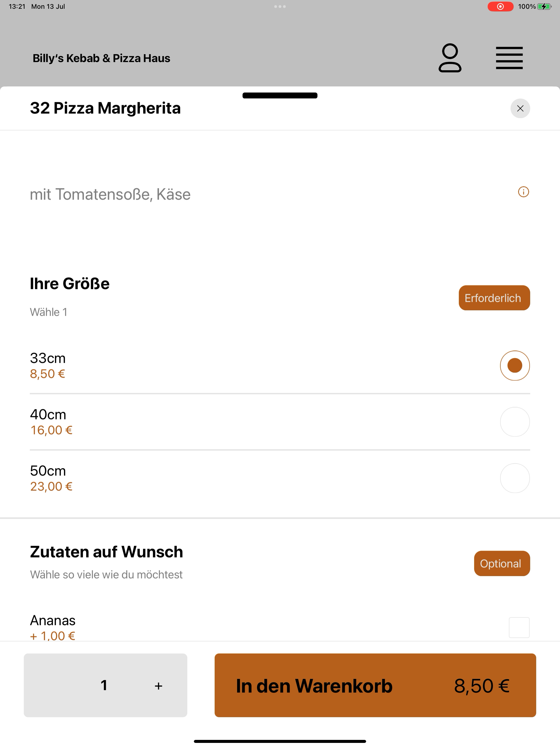The width and height of the screenshot is (560, 747).
Task: Tap the Erforderlich badge
Action: (494, 298)
